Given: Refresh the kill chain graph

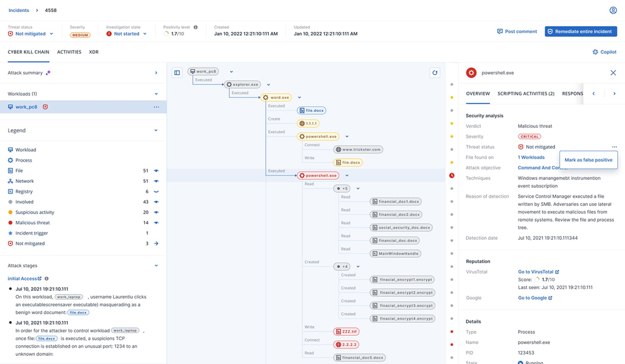Looking at the screenshot, I should point(435,72).
